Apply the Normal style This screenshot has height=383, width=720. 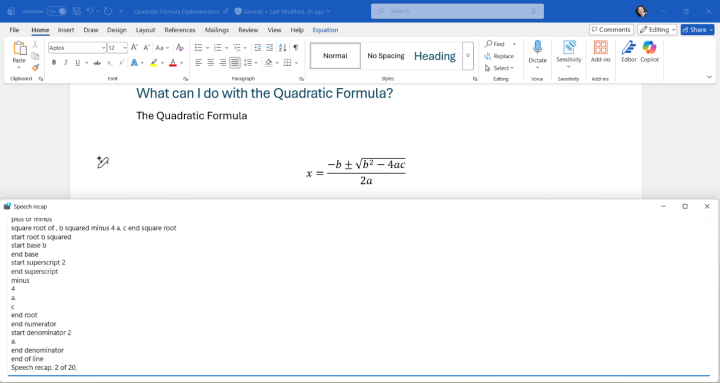(335, 56)
